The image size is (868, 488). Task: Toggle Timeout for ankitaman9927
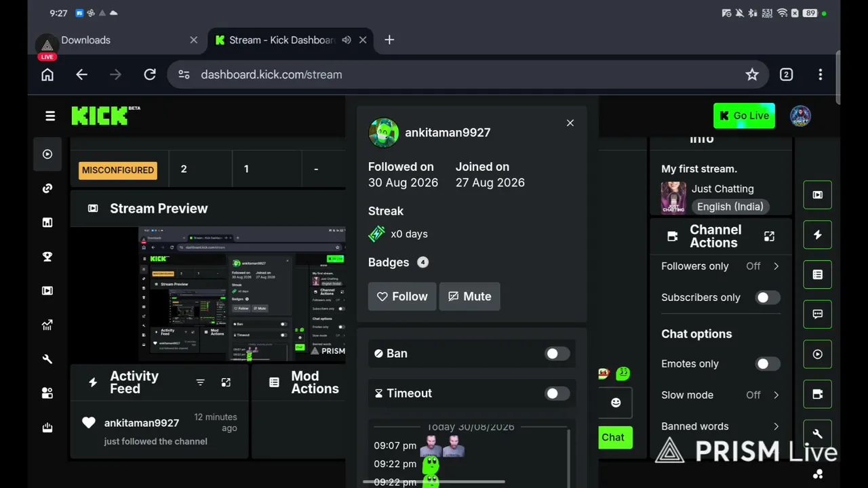click(557, 394)
